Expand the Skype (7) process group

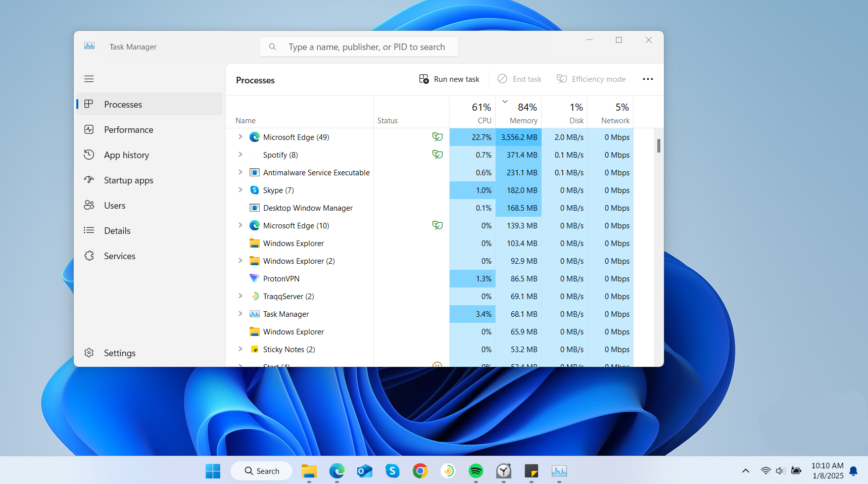pyautogui.click(x=240, y=190)
